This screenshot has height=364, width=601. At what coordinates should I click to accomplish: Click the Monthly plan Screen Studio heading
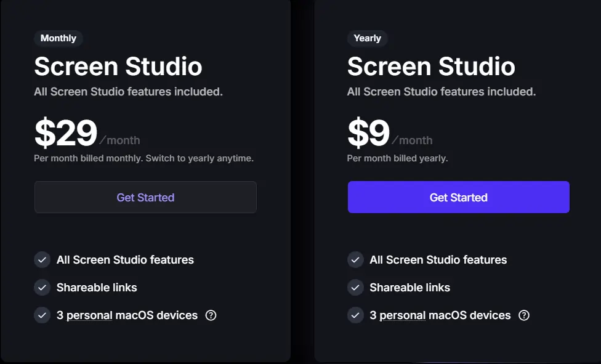point(118,67)
